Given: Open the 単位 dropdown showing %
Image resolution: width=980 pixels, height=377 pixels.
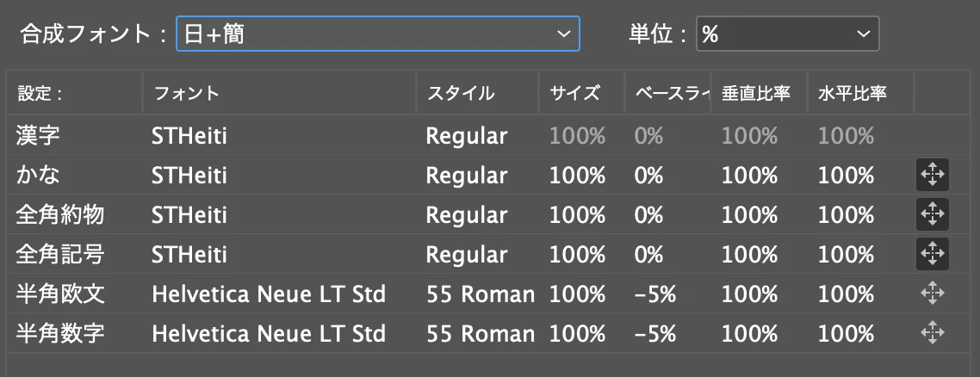Looking at the screenshot, I should point(787,34).
